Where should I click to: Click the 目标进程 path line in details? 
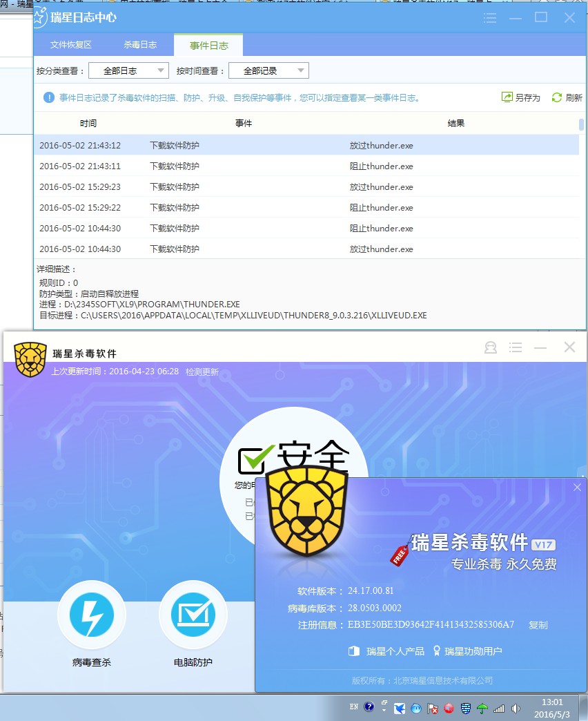click(x=233, y=316)
